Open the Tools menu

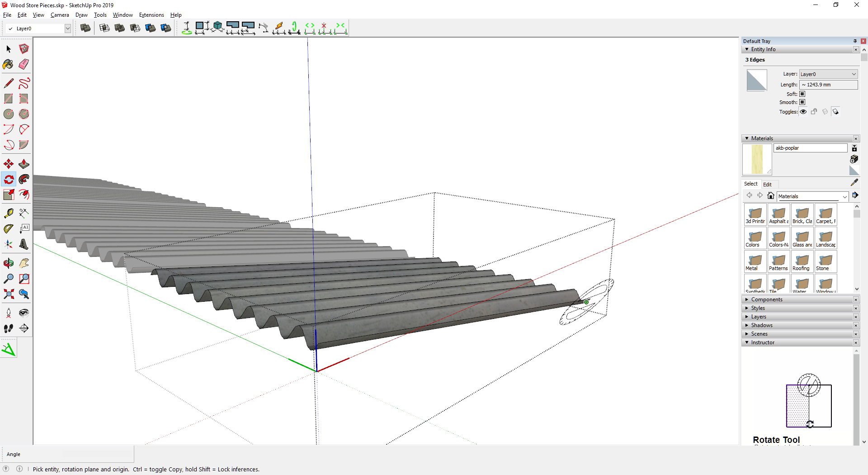click(x=100, y=15)
